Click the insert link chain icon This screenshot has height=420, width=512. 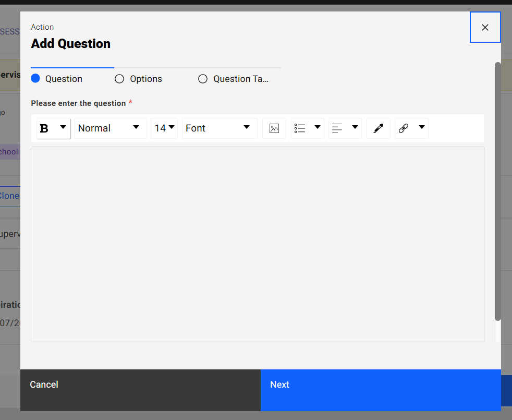click(x=404, y=128)
